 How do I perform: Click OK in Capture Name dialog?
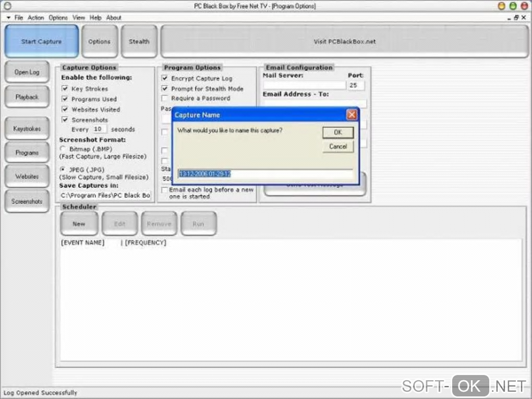coord(338,132)
